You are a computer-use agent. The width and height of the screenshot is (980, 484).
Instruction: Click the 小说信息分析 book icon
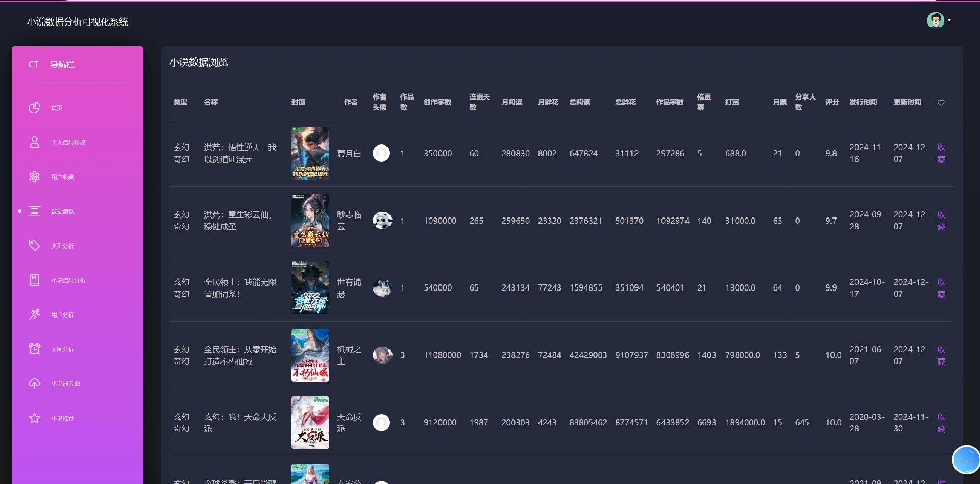point(34,280)
